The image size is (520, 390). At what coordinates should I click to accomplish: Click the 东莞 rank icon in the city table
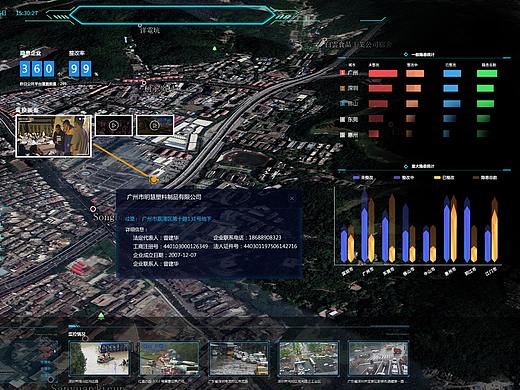[x=342, y=119]
